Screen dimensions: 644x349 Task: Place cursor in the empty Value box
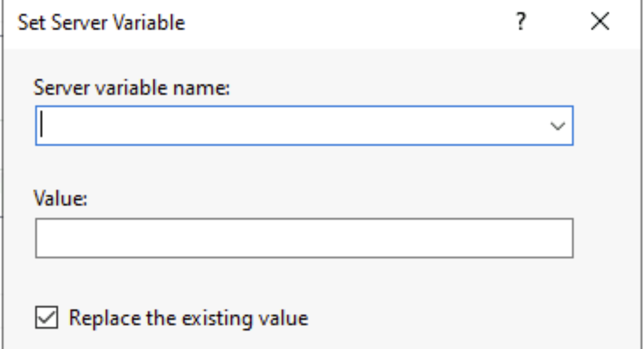(x=304, y=238)
